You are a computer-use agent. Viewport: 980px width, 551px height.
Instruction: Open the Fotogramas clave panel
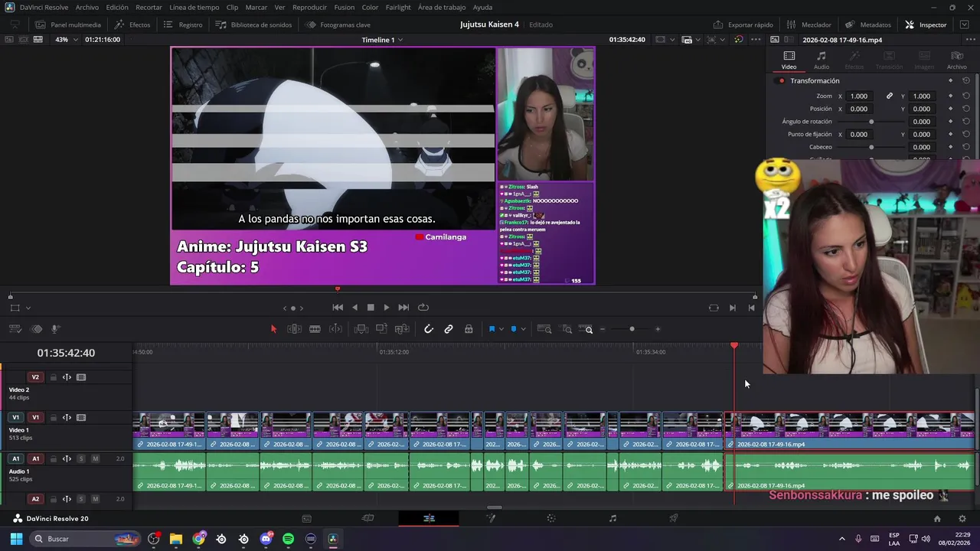click(338, 24)
